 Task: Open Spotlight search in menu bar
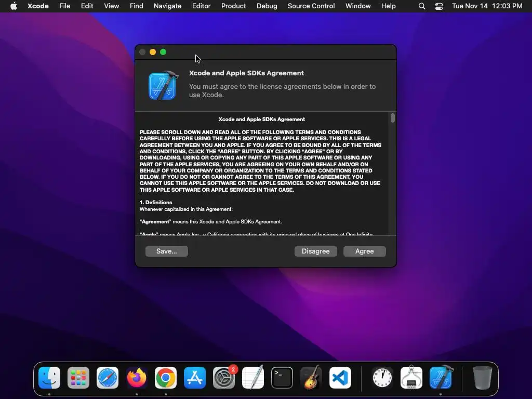(x=422, y=6)
